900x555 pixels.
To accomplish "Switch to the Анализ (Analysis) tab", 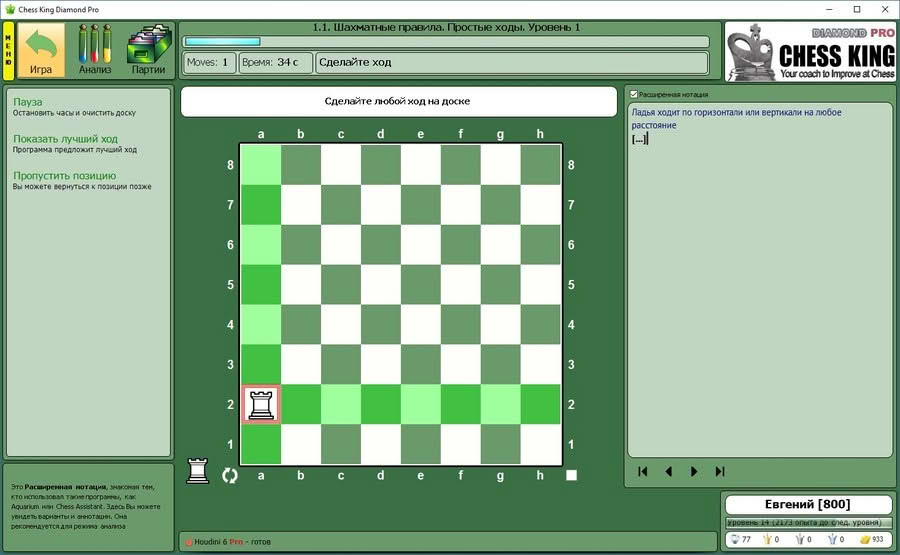I will pos(95,50).
